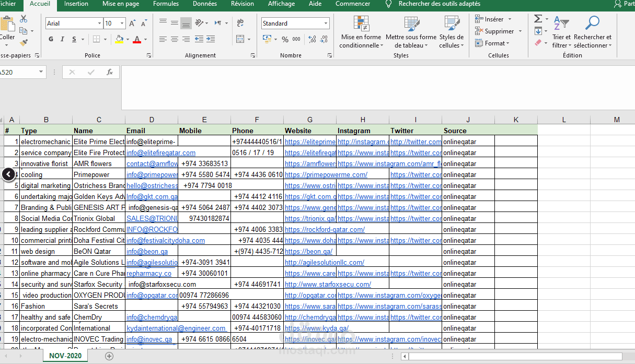Click increase indent icon

210,39
